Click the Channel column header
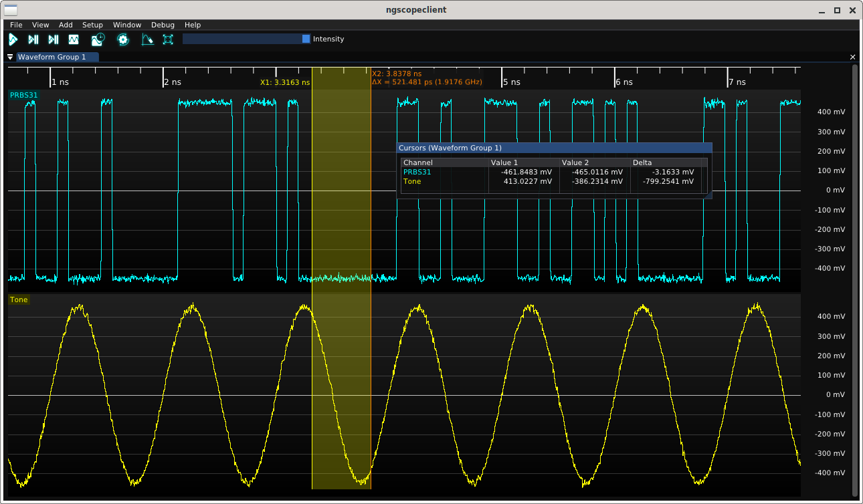863x504 pixels. click(445, 162)
